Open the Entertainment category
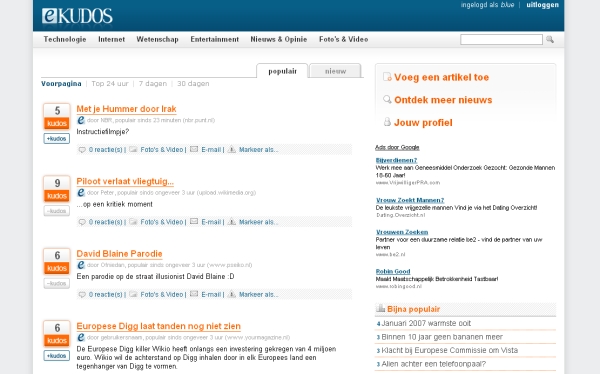This screenshot has width=600, height=374. (214, 39)
